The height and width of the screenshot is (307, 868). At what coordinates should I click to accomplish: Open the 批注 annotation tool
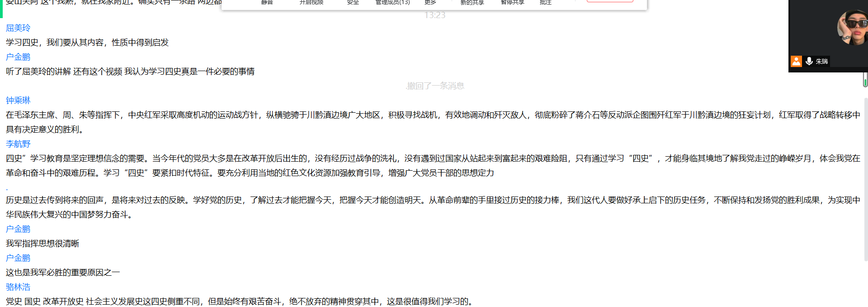pos(545,2)
